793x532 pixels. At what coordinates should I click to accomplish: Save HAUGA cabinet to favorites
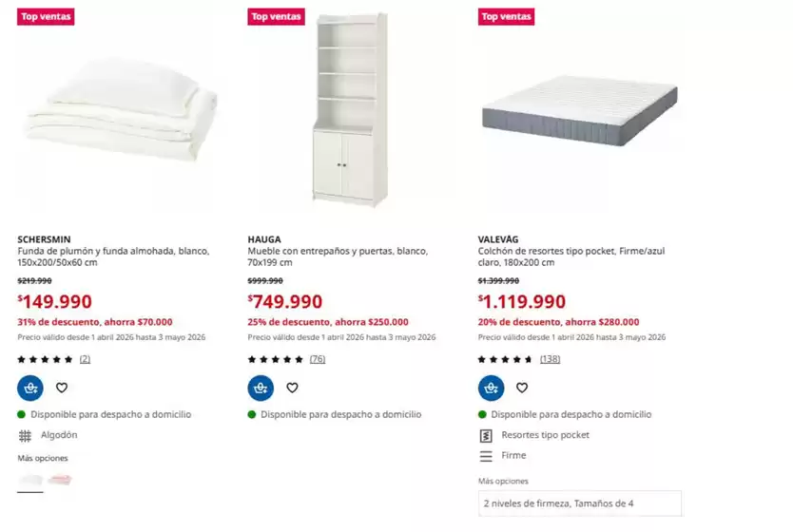click(x=292, y=388)
